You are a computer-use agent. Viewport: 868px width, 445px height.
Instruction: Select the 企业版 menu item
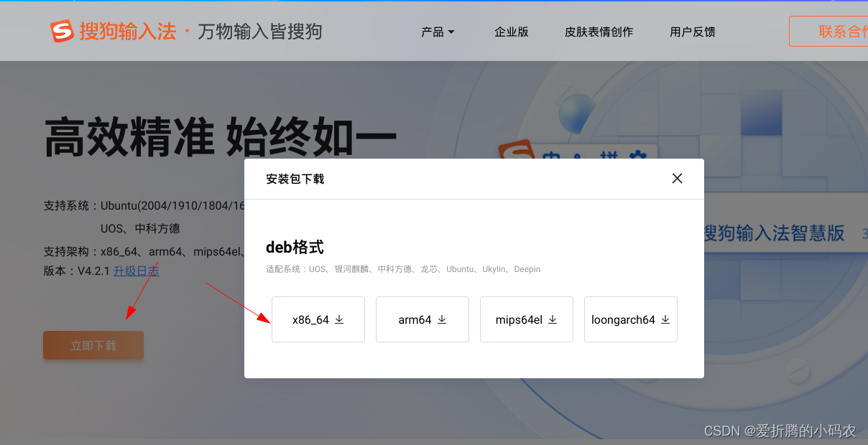click(512, 32)
